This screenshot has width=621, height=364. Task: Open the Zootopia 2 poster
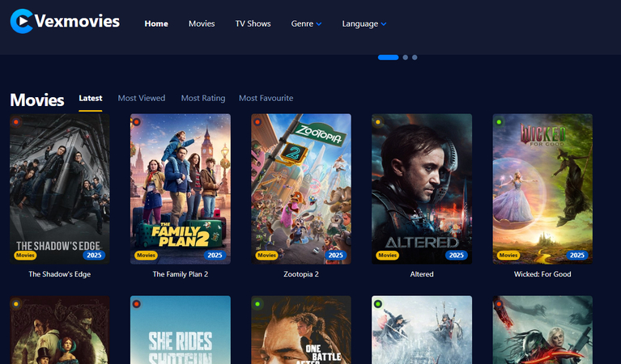tap(301, 188)
